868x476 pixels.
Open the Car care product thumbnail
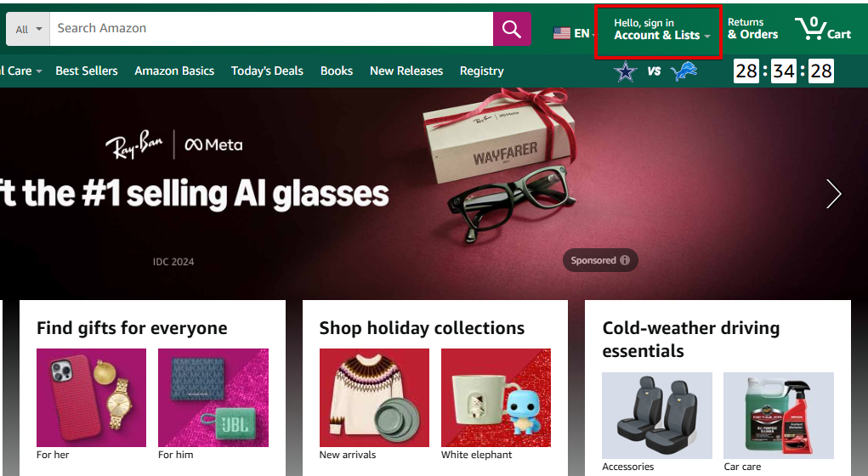779,415
